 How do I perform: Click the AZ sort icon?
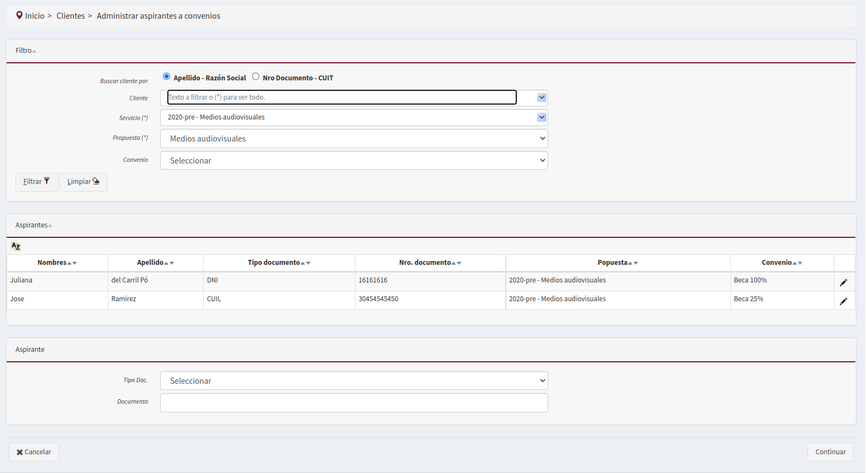pyautogui.click(x=16, y=246)
